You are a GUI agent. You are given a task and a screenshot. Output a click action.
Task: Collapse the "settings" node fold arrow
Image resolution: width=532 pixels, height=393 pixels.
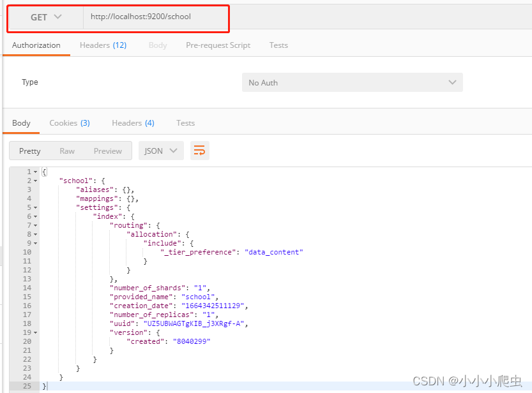[x=35, y=207]
